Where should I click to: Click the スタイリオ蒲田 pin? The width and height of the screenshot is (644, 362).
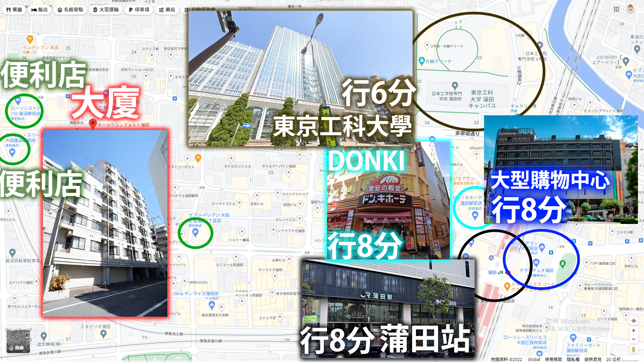pos(104,334)
